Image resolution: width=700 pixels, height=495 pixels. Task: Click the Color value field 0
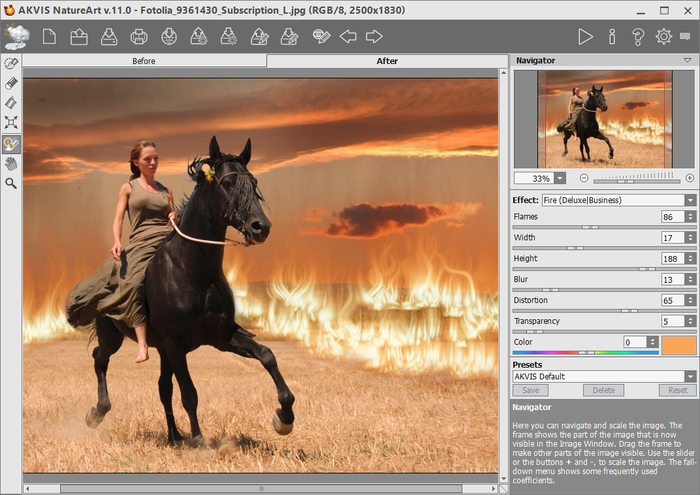pos(635,342)
